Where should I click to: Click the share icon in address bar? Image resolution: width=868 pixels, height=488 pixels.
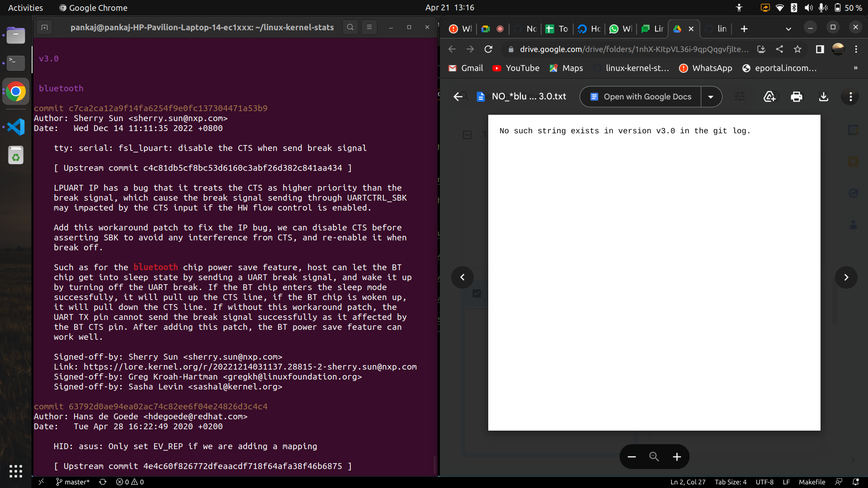pyautogui.click(x=779, y=49)
